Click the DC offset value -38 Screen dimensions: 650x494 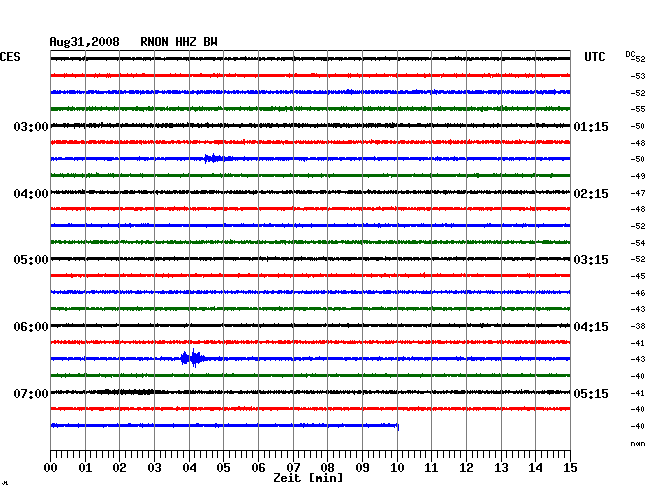[x=638, y=326]
